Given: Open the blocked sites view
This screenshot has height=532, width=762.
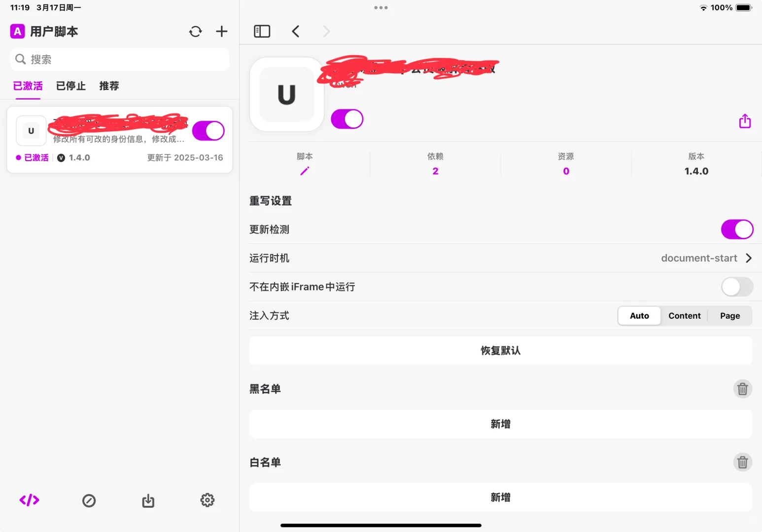Looking at the screenshot, I should coord(89,500).
